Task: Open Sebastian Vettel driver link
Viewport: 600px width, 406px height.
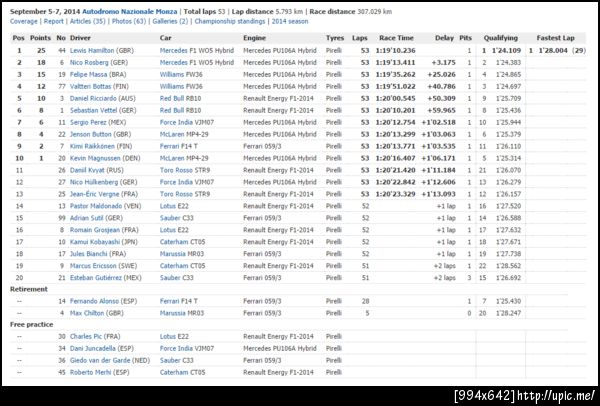Action: tap(93, 110)
